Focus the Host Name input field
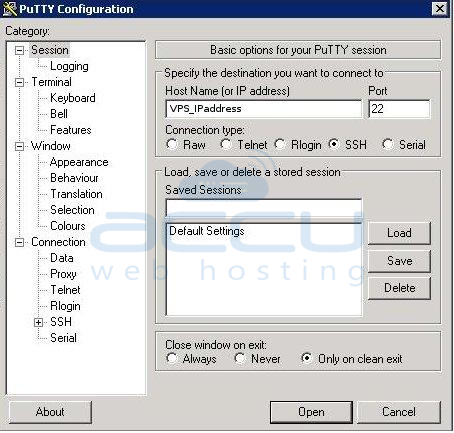Screen dimensions: 454x433 (263, 109)
